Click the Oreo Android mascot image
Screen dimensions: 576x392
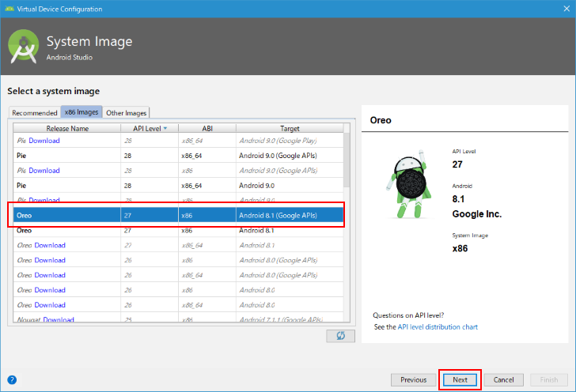pos(407,184)
